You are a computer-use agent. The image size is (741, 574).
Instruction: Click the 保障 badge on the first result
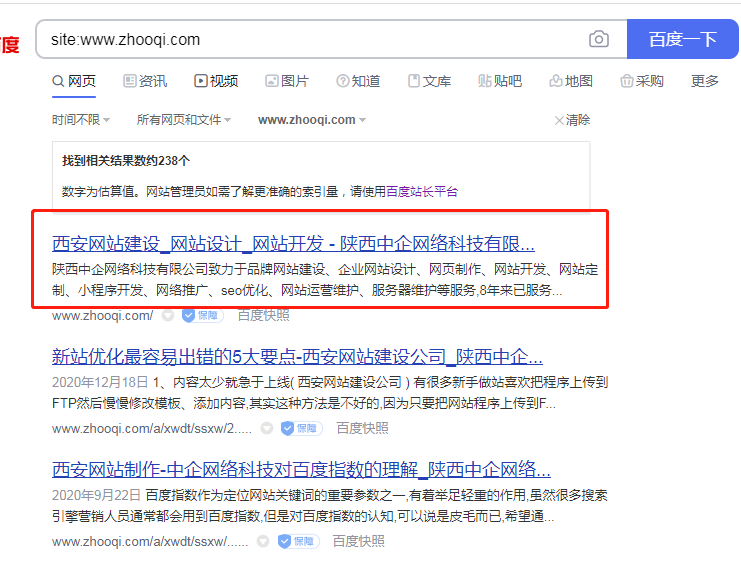pos(203,315)
